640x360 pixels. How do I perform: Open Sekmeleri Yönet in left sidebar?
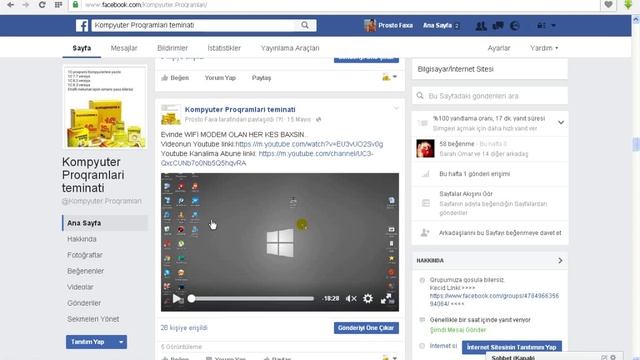pyautogui.click(x=93, y=319)
